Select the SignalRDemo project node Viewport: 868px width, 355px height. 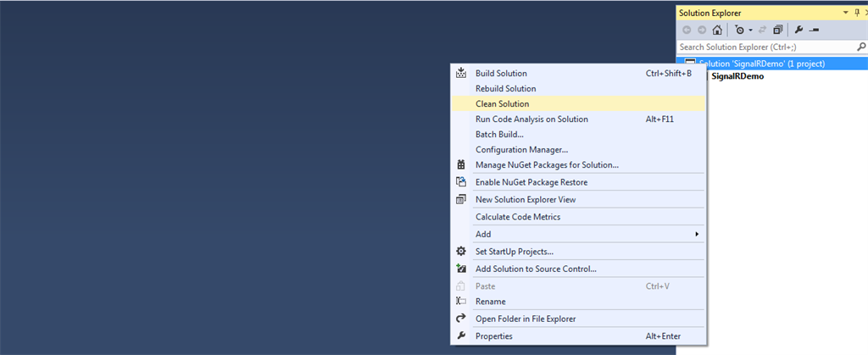point(737,76)
